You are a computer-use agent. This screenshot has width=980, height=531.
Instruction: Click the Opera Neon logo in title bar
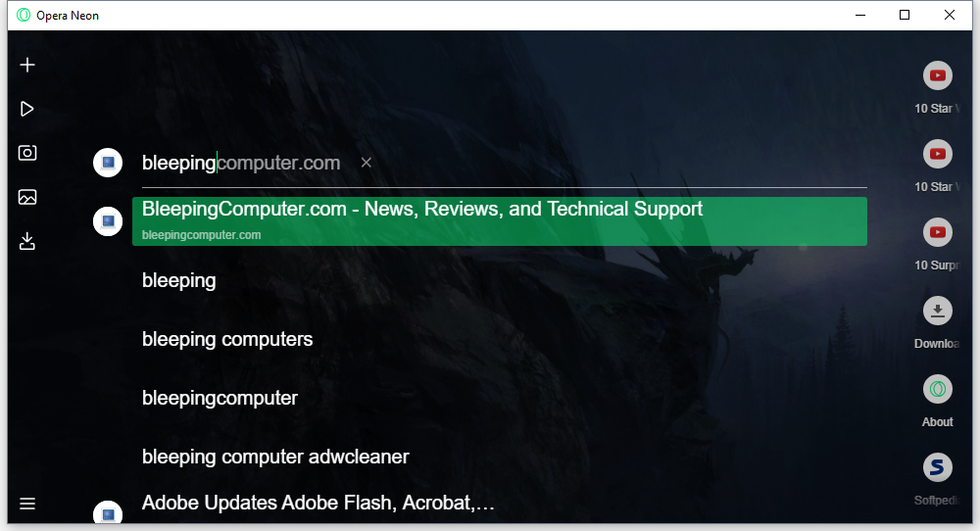pos(24,15)
